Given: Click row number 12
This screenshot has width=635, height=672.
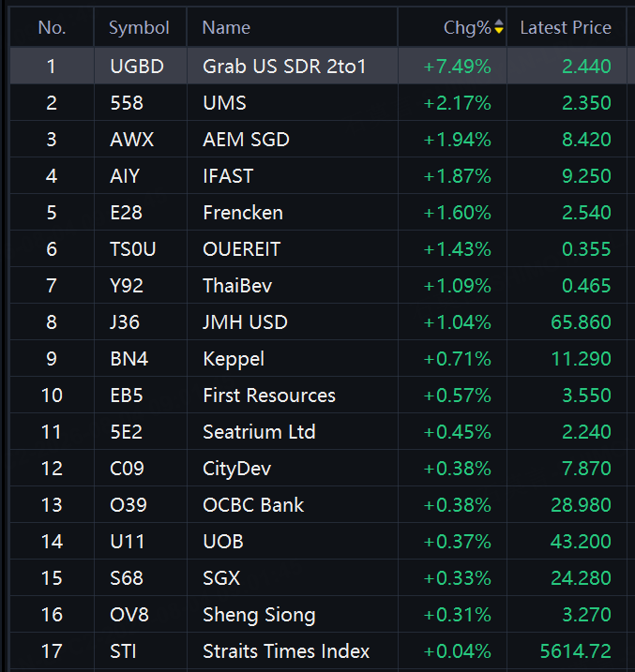Looking at the screenshot, I should [52, 469].
